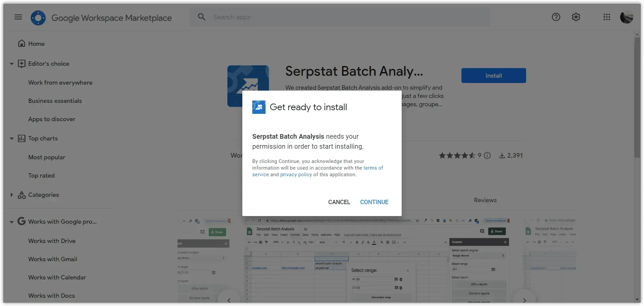Open the center spreadsheet screenshot thumbnail
The image size is (644, 306).
(x=376, y=260)
